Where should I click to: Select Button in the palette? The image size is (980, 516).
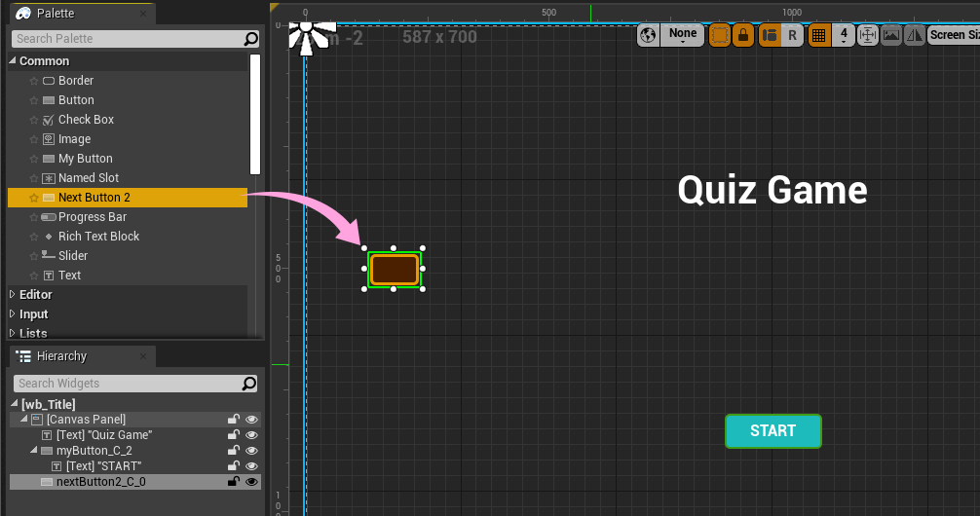tap(128, 100)
